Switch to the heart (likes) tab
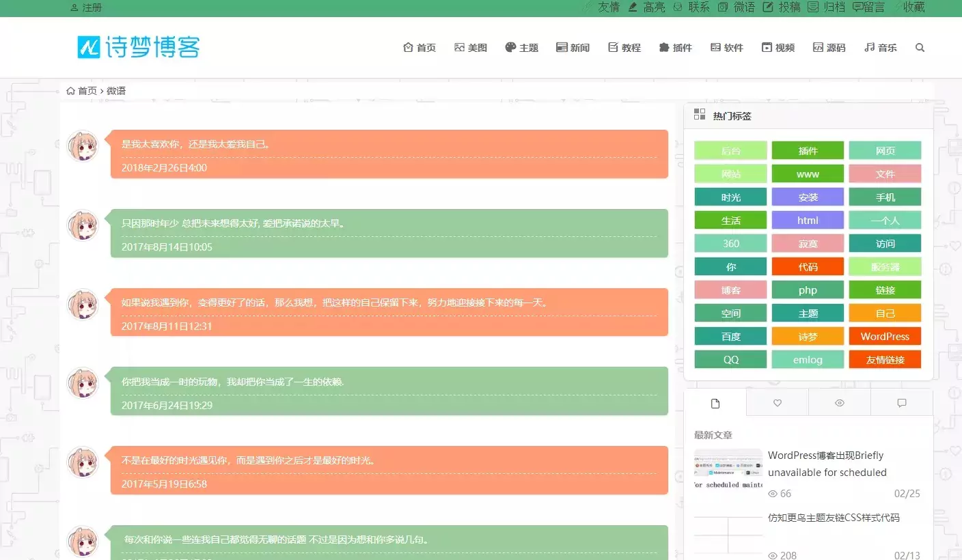The height and width of the screenshot is (560, 962). [776, 402]
